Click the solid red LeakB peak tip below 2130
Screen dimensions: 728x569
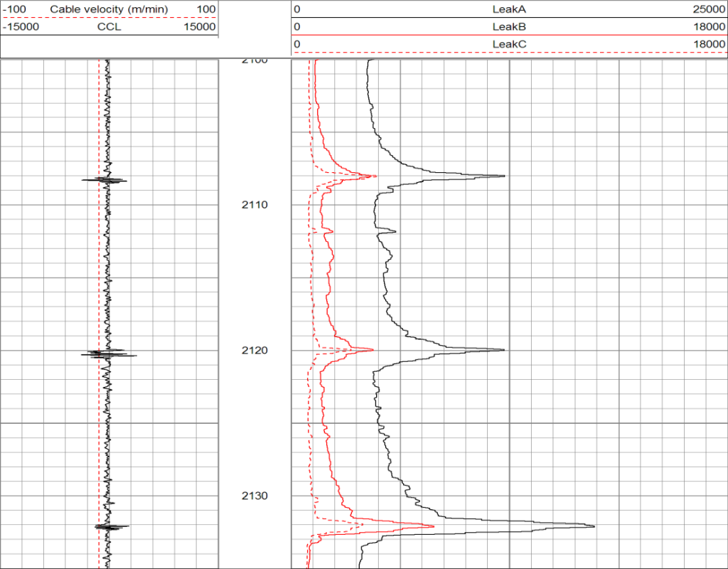pos(433,526)
